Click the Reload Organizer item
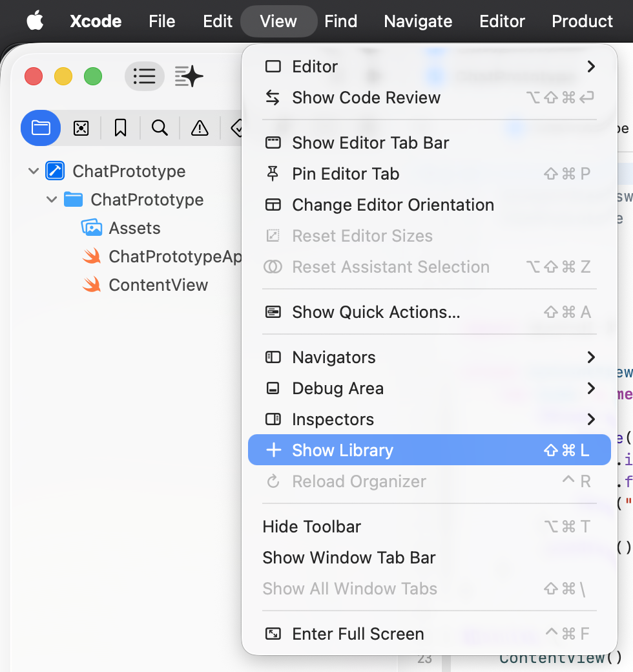This screenshot has width=633, height=672. pos(430,481)
